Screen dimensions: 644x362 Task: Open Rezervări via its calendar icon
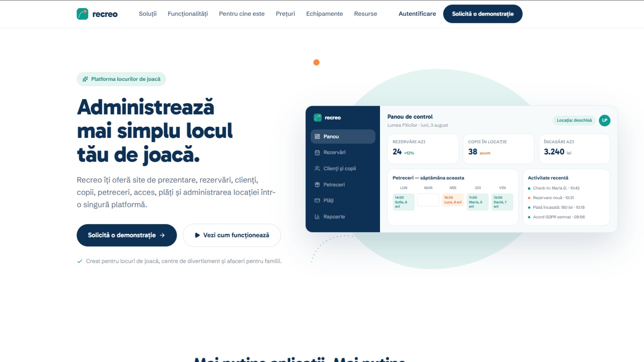tap(317, 152)
